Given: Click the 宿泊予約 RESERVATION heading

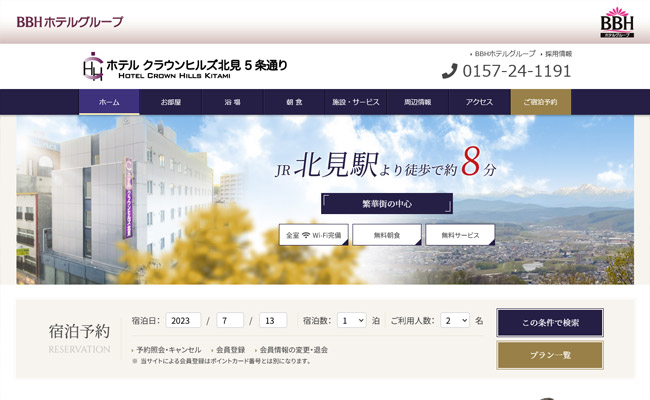Looking at the screenshot, I should [79, 338].
